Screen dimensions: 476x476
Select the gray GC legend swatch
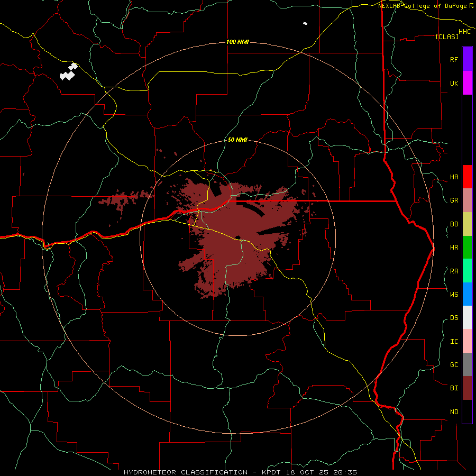point(467,364)
